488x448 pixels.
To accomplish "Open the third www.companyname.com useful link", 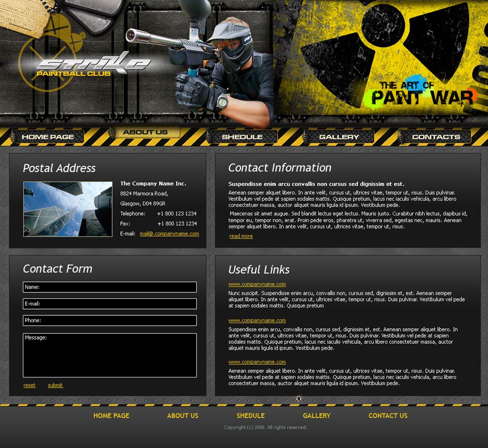I will 257,362.
